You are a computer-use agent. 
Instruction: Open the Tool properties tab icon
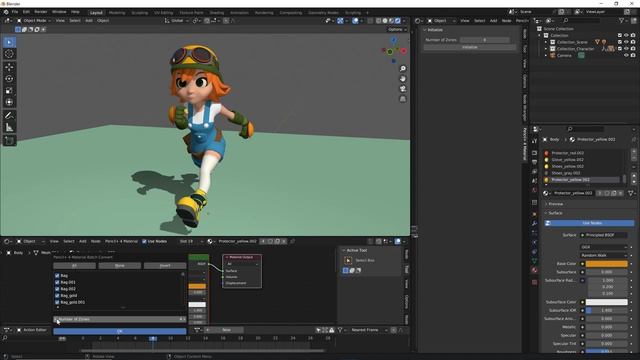(x=534, y=141)
